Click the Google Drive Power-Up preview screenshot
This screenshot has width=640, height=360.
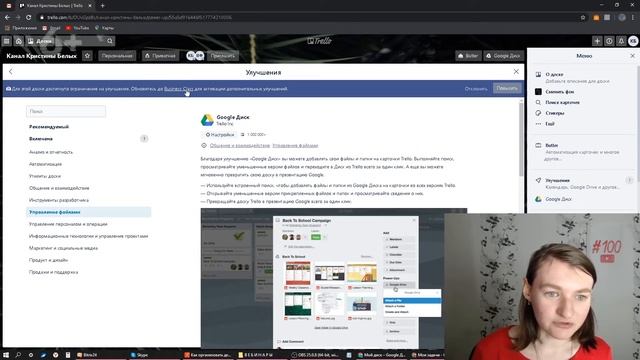pos(334,278)
